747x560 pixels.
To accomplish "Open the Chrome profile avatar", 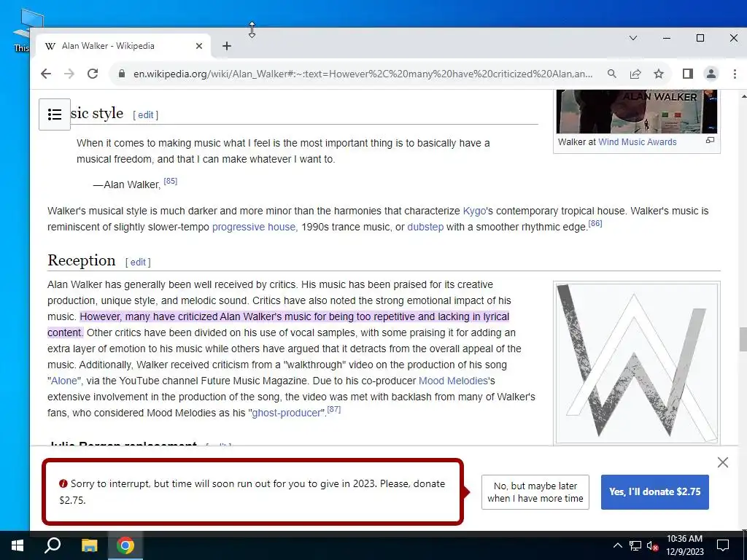I will click(711, 74).
